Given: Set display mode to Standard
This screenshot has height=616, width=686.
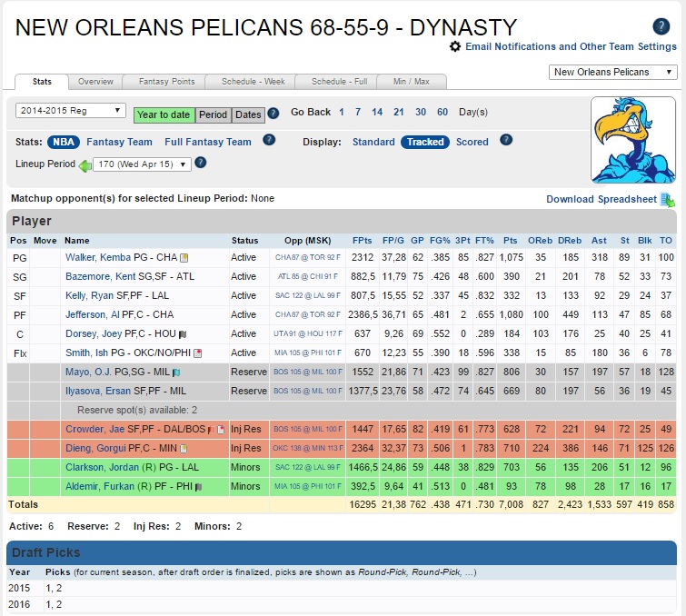Looking at the screenshot, I should pyautogui.click(x=373, y=142).
